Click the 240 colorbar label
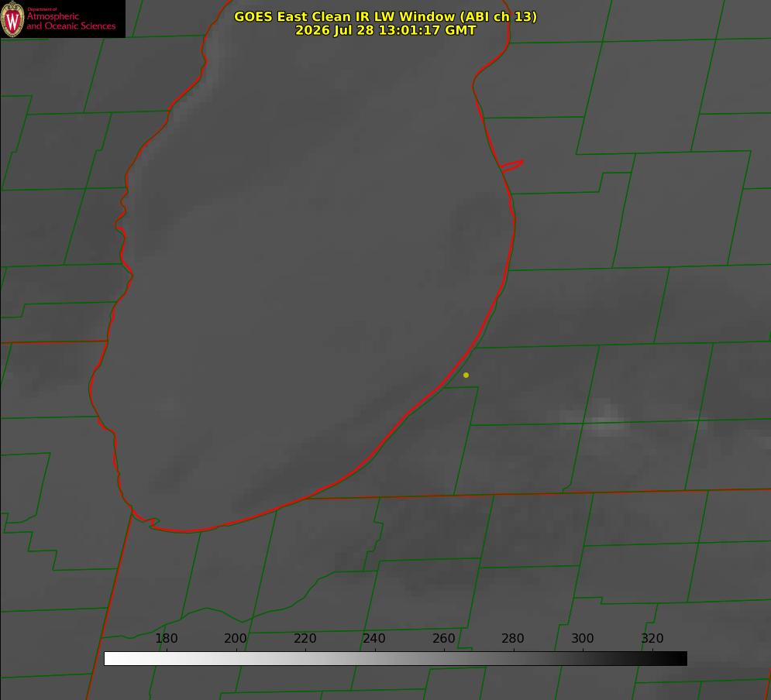 point(374,638)
